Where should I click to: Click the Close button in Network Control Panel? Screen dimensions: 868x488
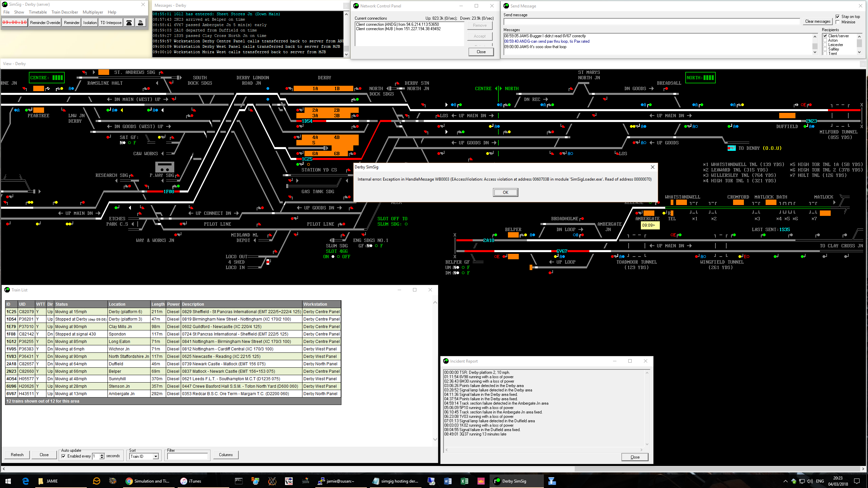point(481,52)
